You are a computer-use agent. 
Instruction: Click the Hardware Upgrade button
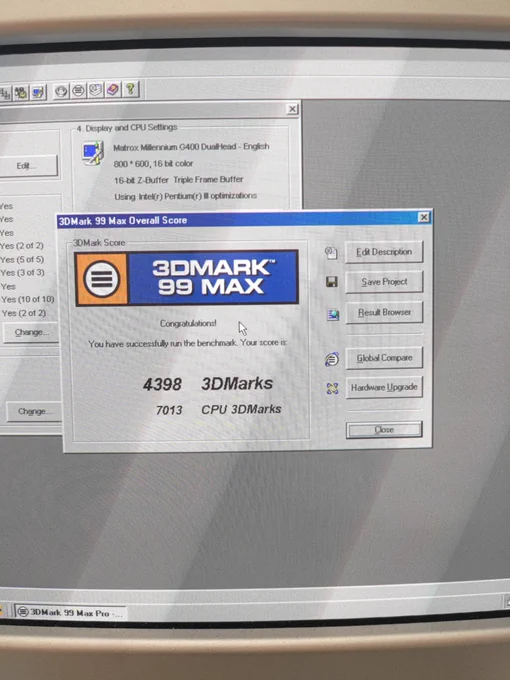pyautogui.click(x=384, y=387)
